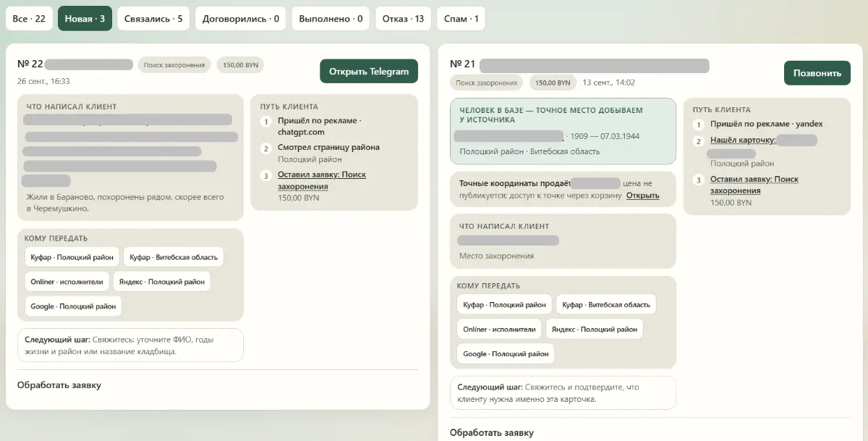Show the "Договорились · 0" tab
868x441 pixels.
pyautogui.click(x=241, y=19)
